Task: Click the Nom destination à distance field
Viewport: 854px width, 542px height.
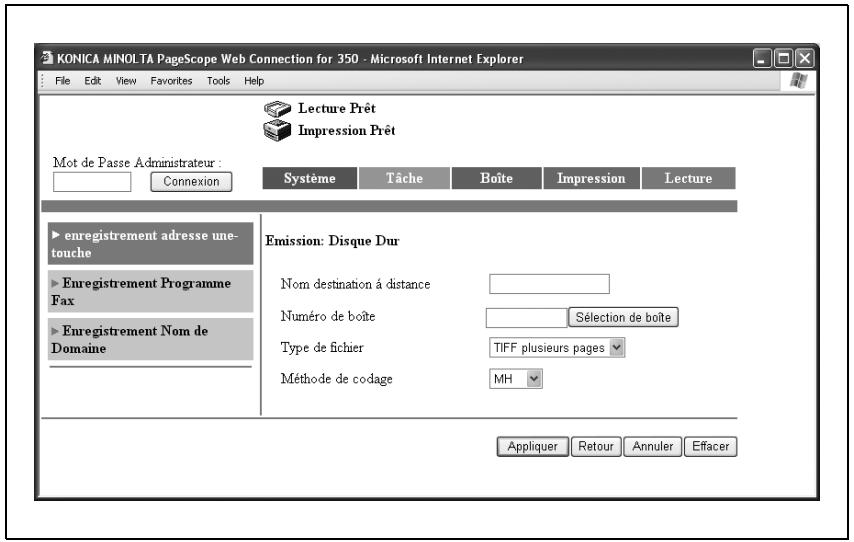Action: click(549, 284)
